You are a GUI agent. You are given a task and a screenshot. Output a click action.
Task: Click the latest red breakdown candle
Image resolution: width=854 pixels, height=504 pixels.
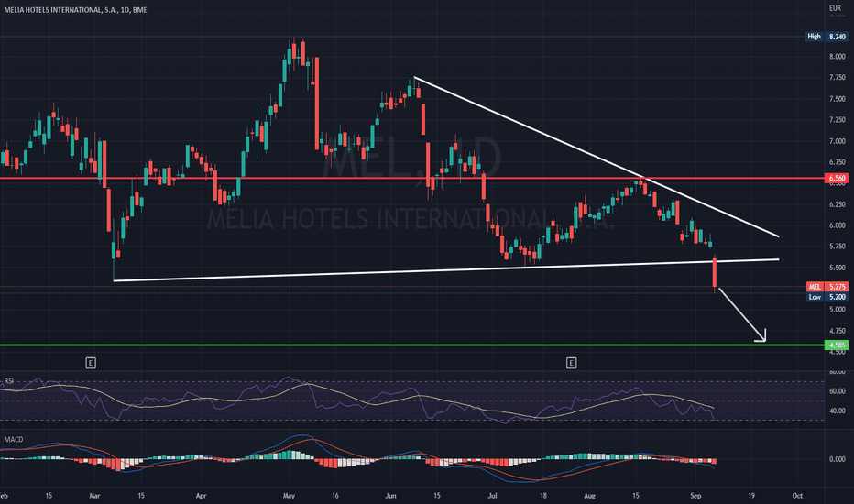(715, 273)
